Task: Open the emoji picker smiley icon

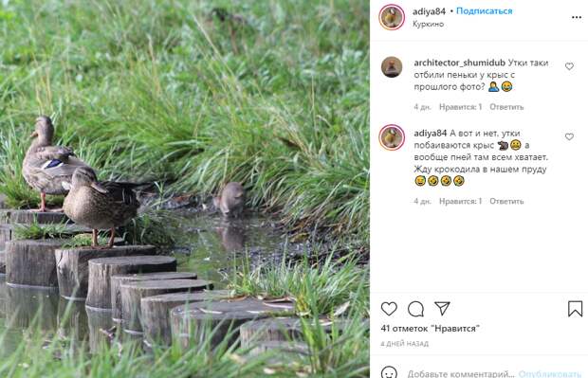Action: (389, 372)
